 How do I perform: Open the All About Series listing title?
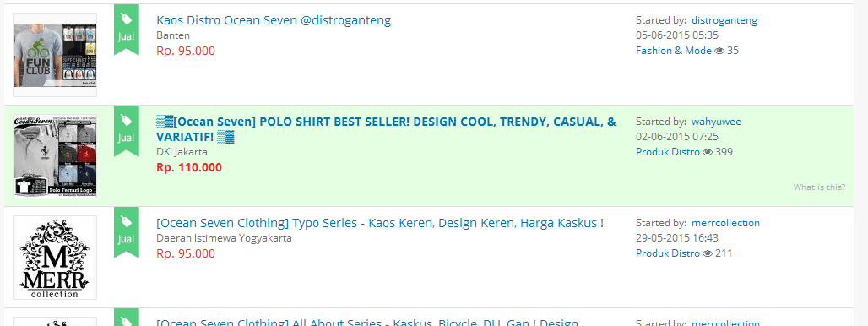tap(367, 322)
